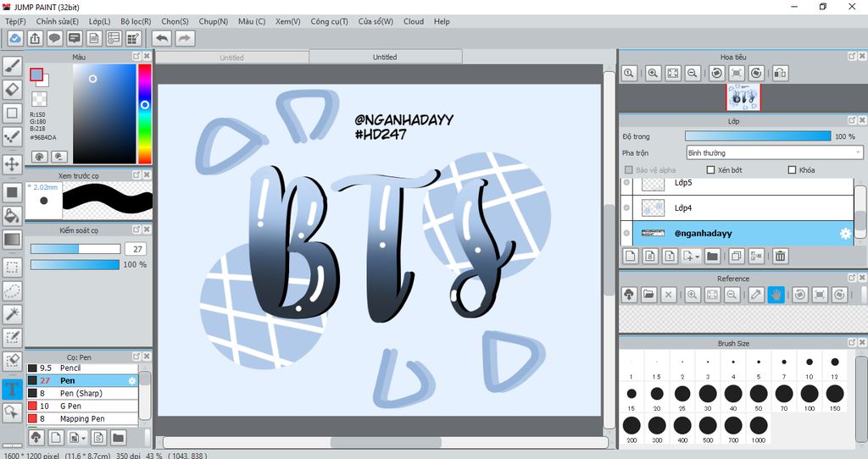Activate the Magic Wand tool
This screenshot has height=459, width=868.
click(x=12, y=314)
